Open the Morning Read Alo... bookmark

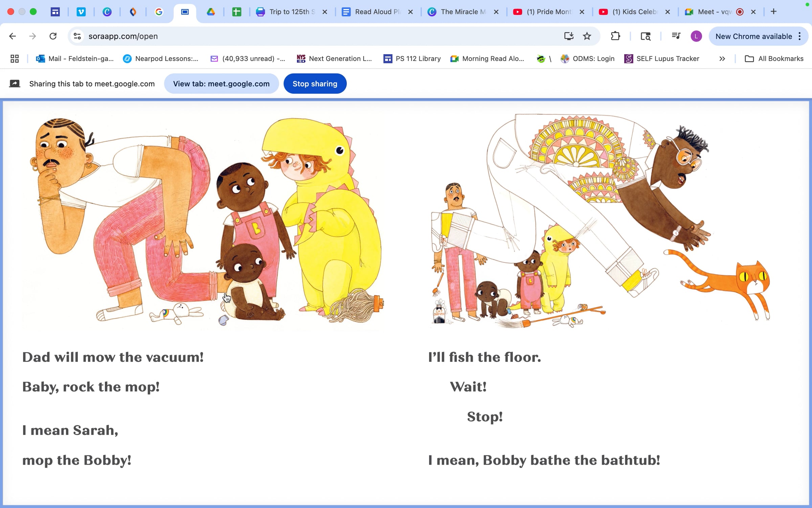[x=487, y=59]
